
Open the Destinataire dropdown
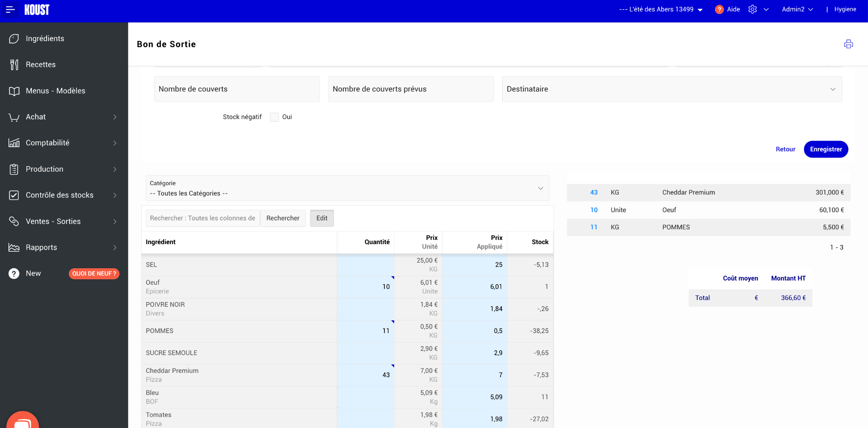(x=672, y=89)
